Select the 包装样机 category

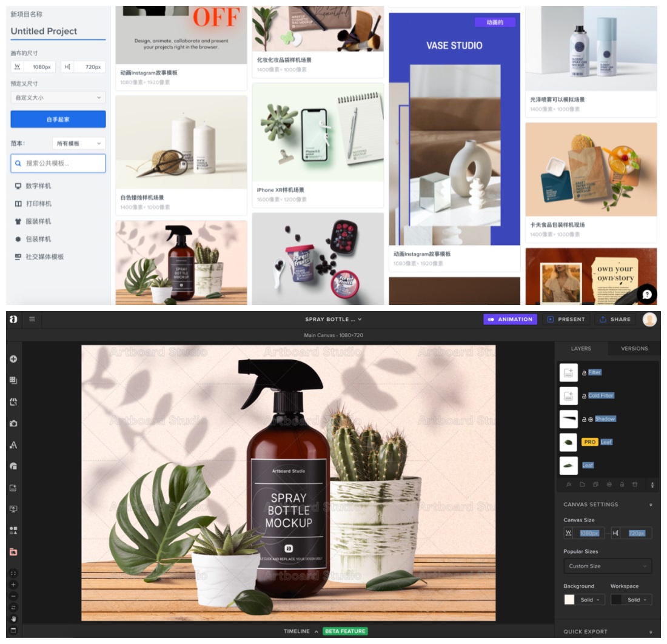coord(38,239)
